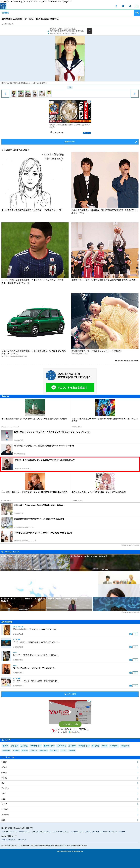The width and height of the screenshot is (140, 868).
Task: Open 動画 category row
Action: coord(70,820)
